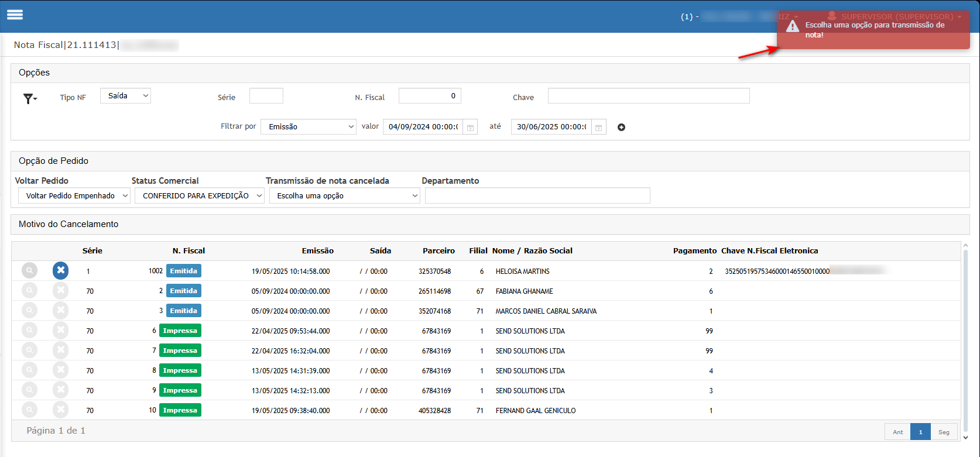Open Voltar Pedido Empenhado dropdown
Image resolution: width=980 pixels, height=457 pixels.
[74, 195]
